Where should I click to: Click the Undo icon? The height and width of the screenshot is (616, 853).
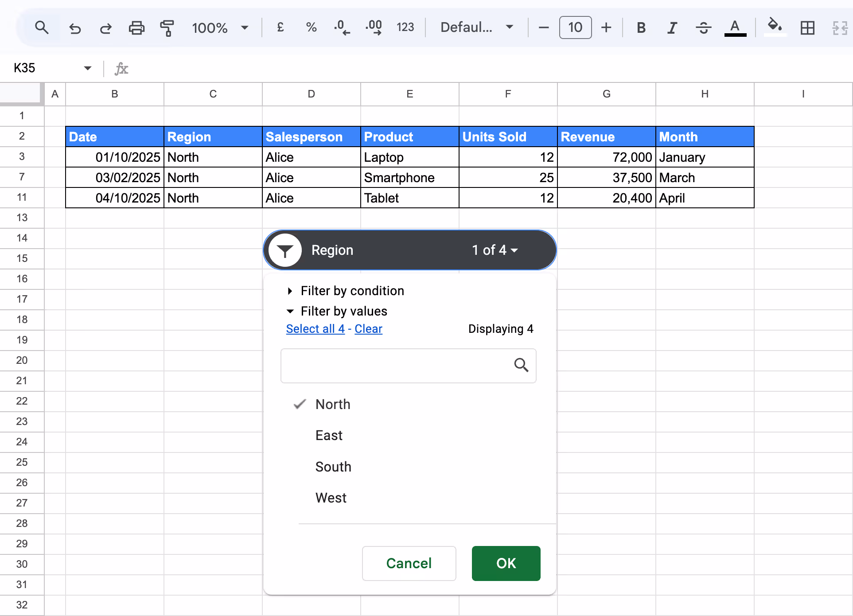[75, 27]
